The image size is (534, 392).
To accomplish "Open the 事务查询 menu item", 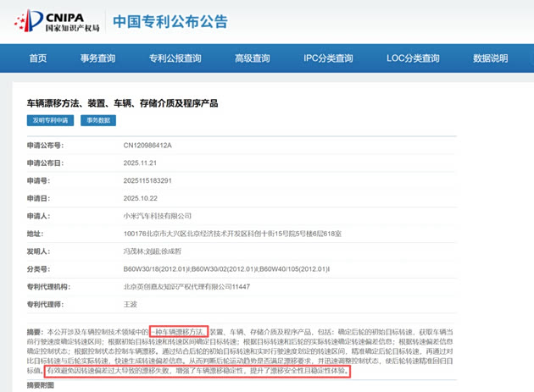I will (x=97, y=58).
